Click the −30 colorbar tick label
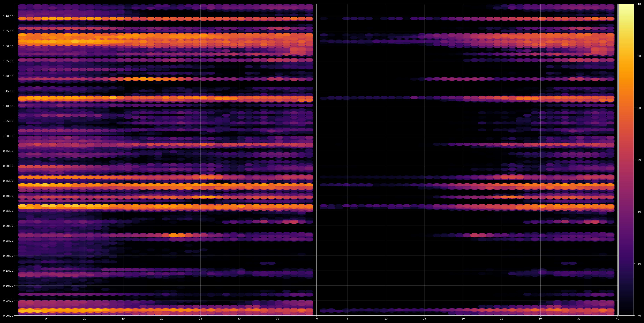Image resolution: width=644 pixels, height=323 pixels. (x=638, y=108)
